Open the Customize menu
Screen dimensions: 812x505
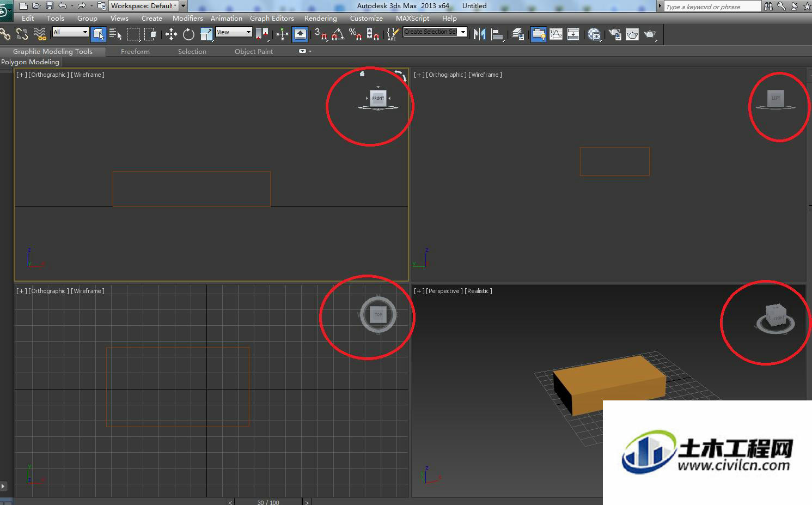tap(366, 18)
